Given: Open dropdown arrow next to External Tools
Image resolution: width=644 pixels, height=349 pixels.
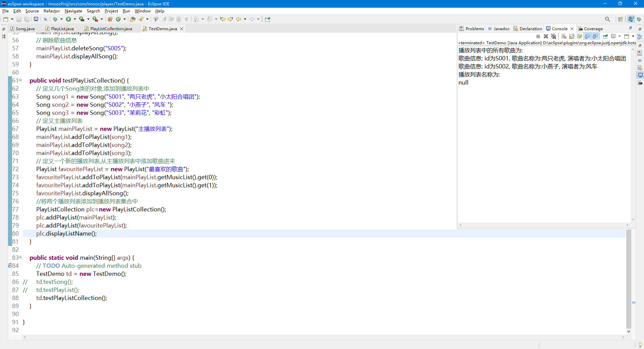Looking at the screenshot, I should pos(102,19).
